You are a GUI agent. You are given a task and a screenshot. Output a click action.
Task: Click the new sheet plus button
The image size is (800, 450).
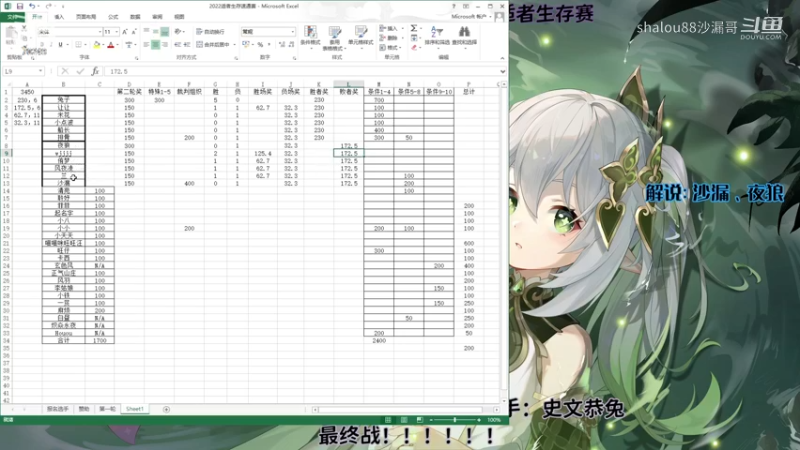pos(166,409)
